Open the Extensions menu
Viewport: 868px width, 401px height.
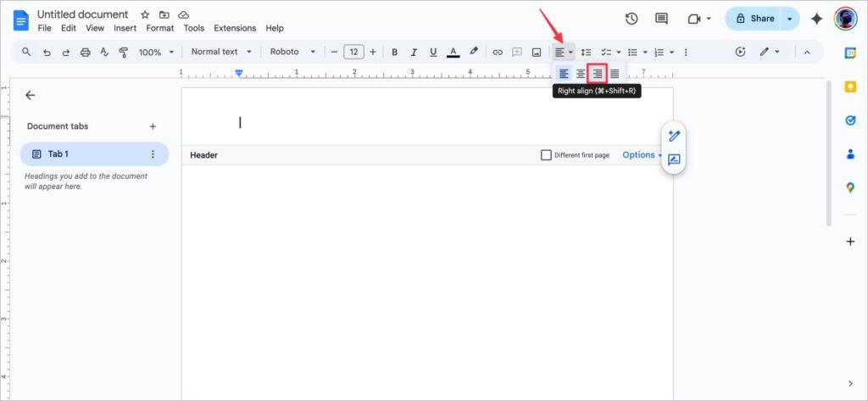click(235, 28)
